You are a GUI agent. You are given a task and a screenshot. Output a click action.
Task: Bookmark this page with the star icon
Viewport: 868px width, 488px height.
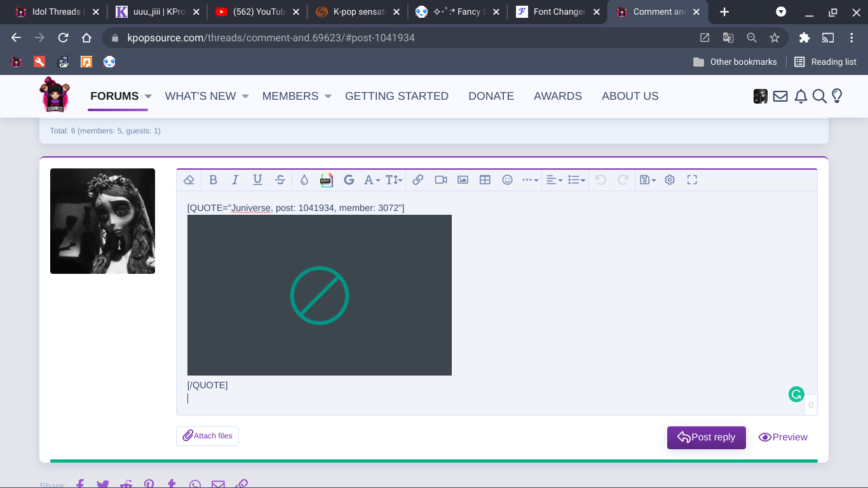[775, 37]
